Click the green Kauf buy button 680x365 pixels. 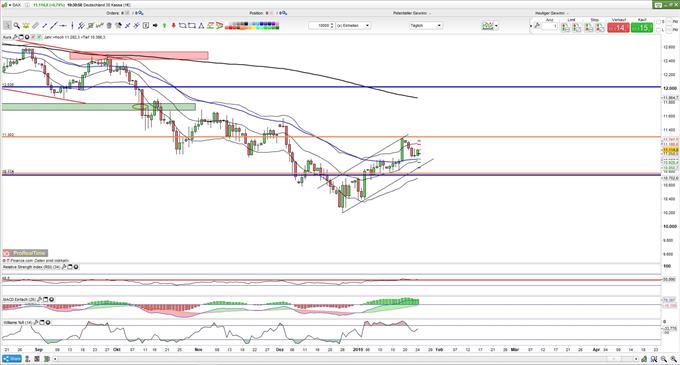pyautogui.click(x=642, y=28)
